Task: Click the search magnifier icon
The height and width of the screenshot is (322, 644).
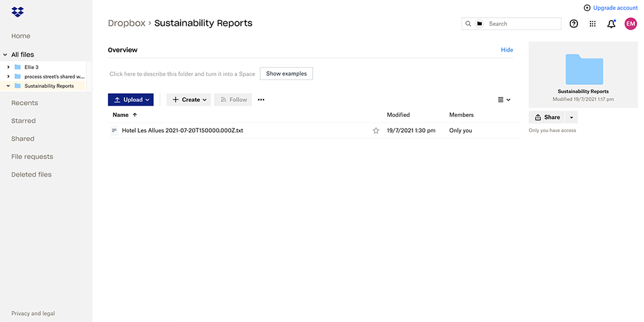Action: [x=468, y=24]
